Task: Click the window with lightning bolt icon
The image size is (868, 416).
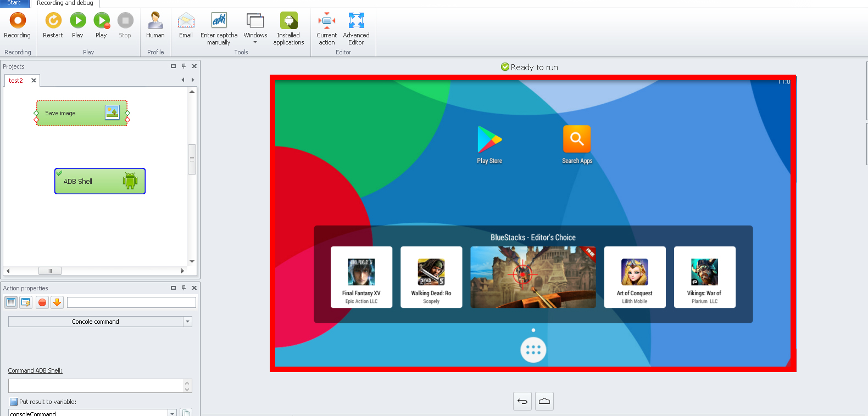Action: click(26, 302)
